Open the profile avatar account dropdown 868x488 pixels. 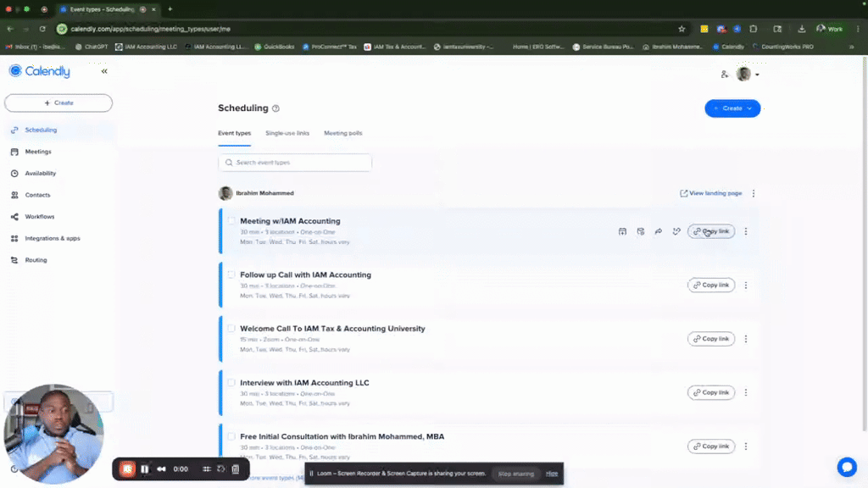(748, 75)
